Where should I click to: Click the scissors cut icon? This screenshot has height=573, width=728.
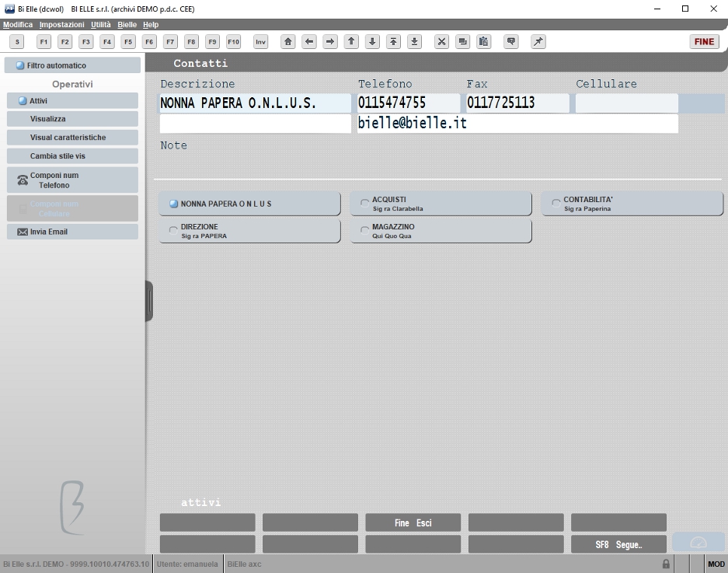[x=441, y=42]
